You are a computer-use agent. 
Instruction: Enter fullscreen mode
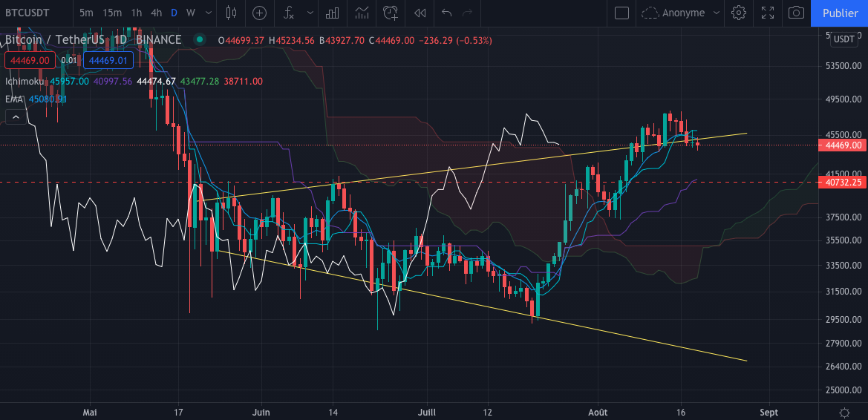[x=768, y=13]
